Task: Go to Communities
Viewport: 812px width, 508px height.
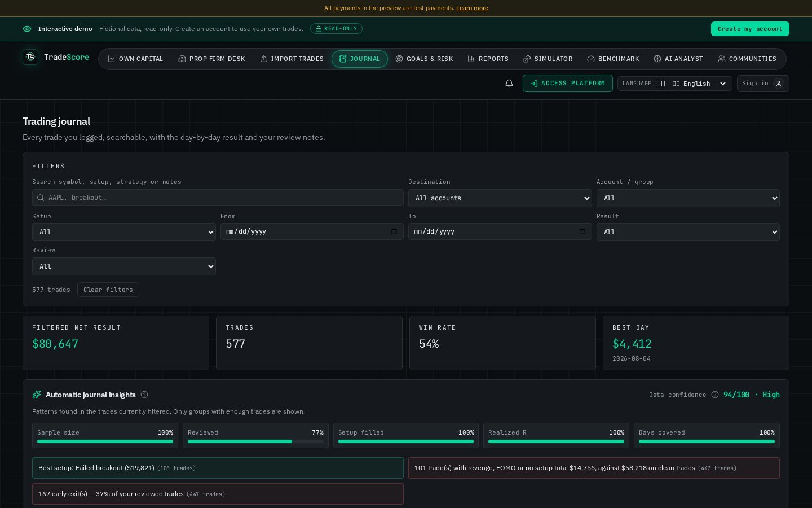Action: tap(747, 59)
